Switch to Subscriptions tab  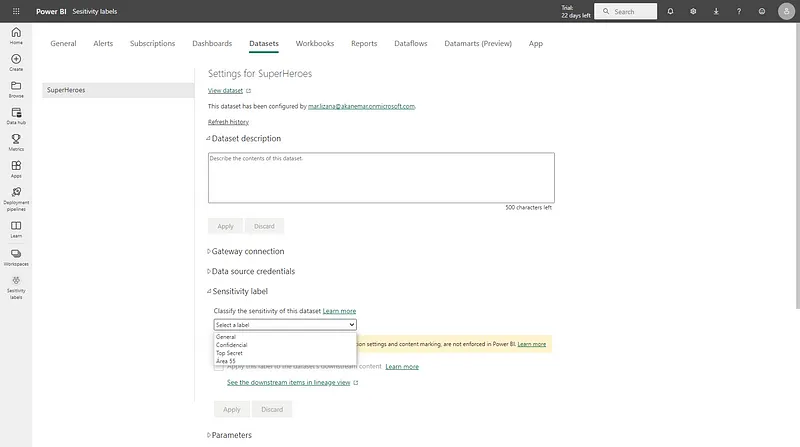[x=153, y=43]
